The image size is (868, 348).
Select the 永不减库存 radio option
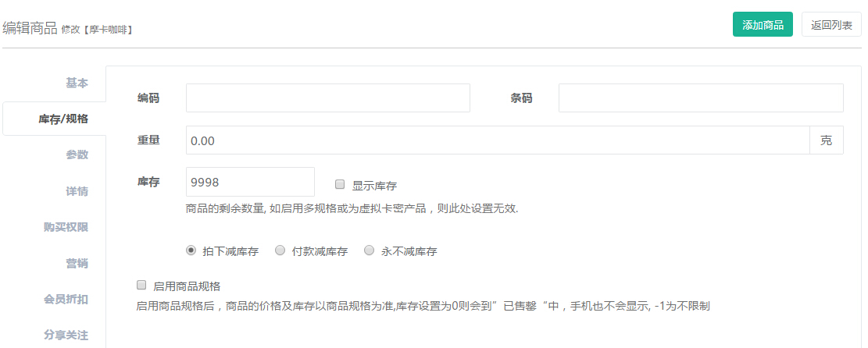point(370,250)
